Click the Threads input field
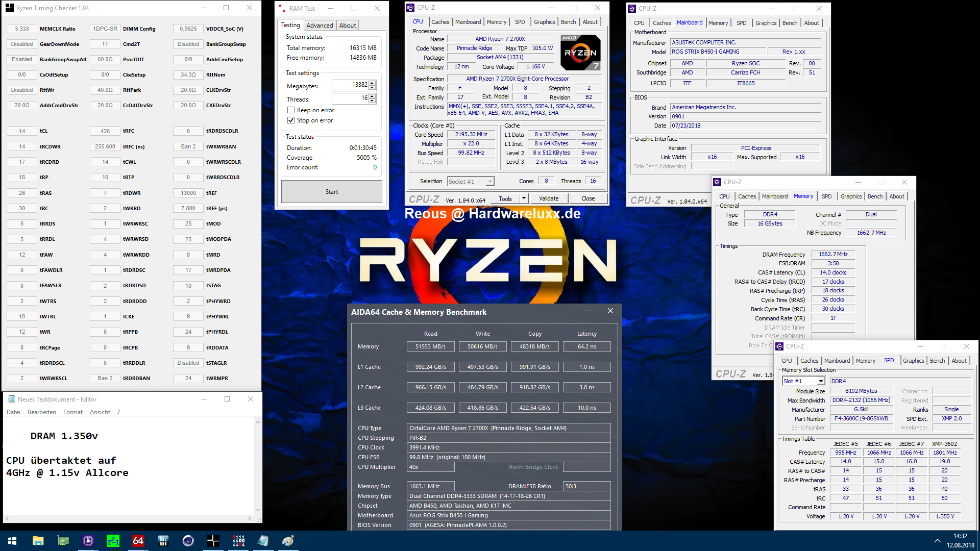 350,98
